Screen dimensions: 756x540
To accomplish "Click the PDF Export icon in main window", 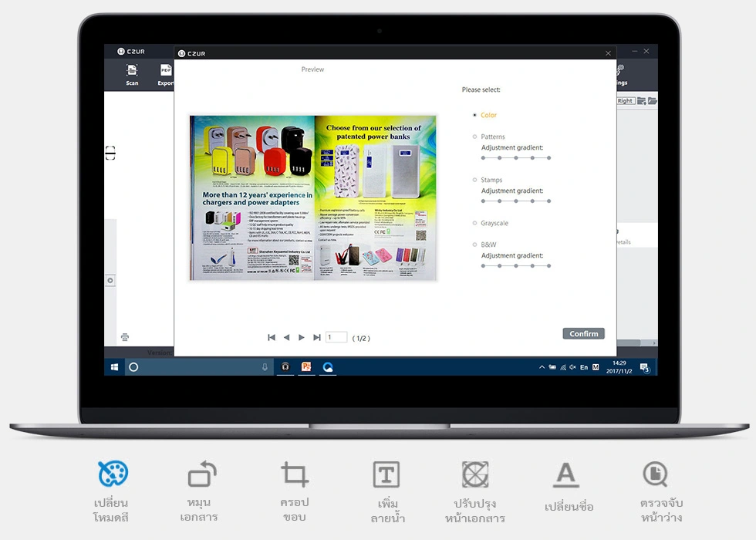I will click(x=166, y=70).
